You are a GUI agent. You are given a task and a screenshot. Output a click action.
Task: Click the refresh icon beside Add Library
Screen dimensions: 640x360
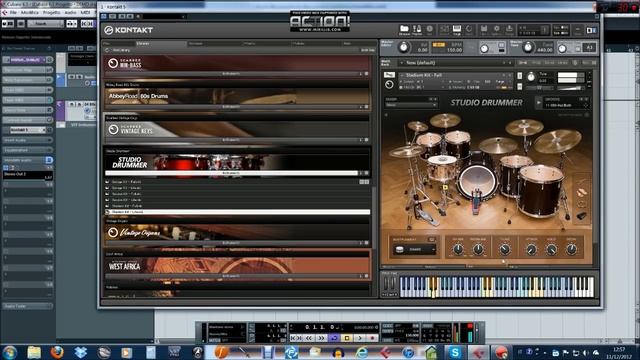tap(107, 50)
